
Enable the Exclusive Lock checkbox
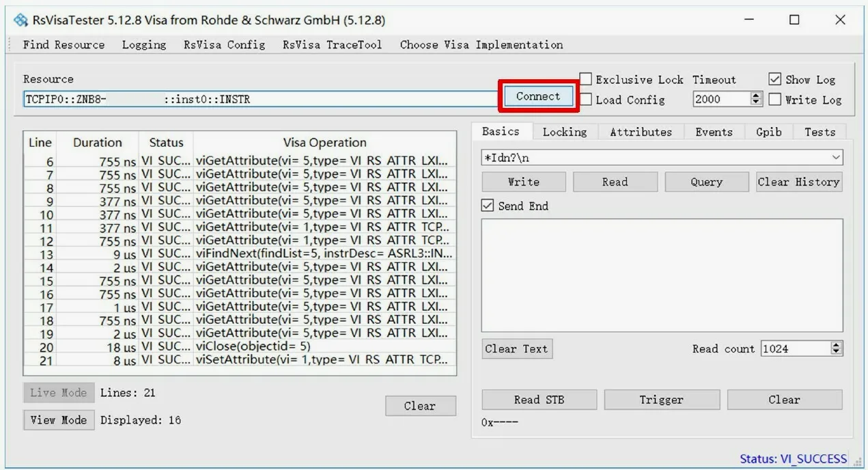[586, 79]
